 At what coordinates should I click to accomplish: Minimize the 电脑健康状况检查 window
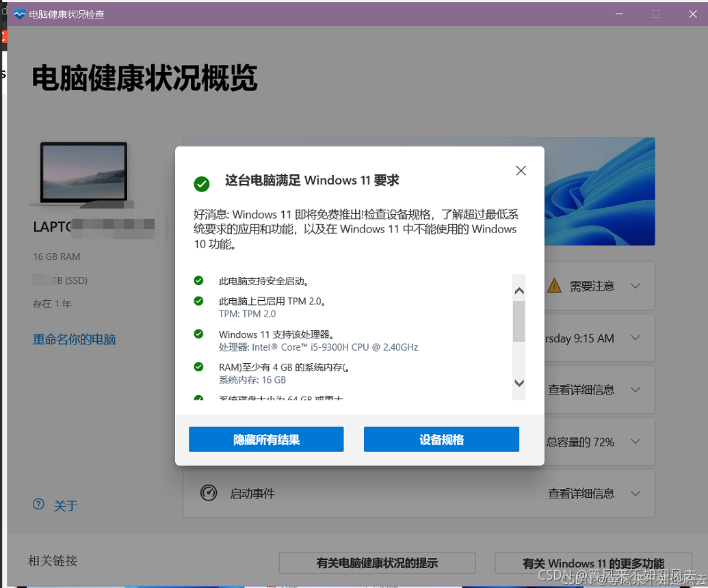(x=620, y=14)
